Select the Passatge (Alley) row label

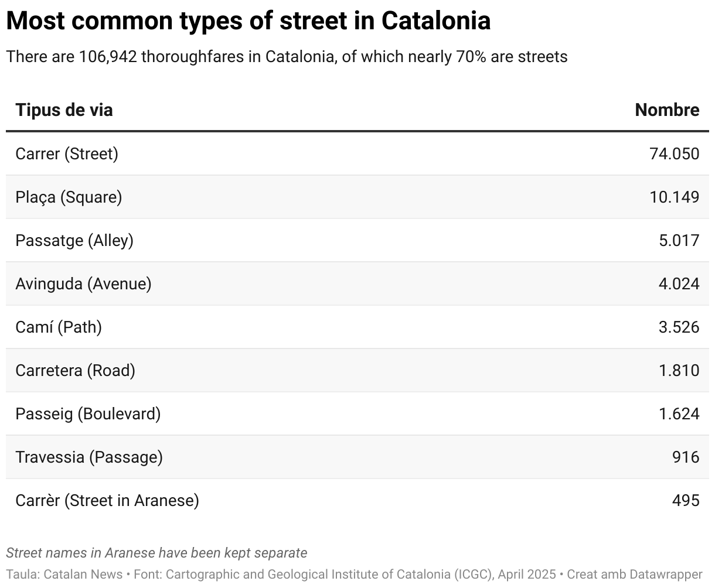pos(74,240)
